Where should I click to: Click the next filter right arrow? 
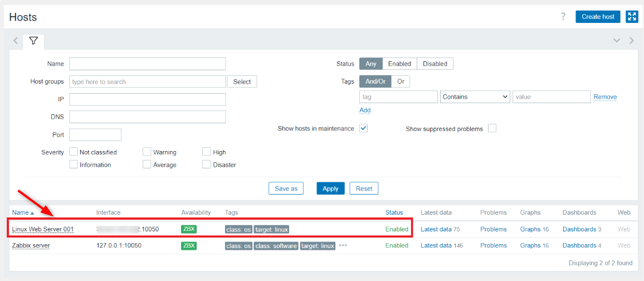click(631, 41)
